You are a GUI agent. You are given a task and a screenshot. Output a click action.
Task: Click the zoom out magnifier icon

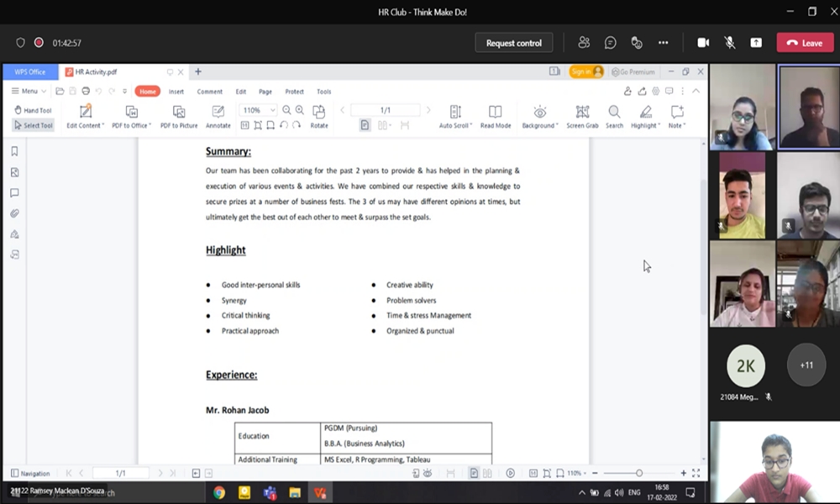[x=286, y=110]
